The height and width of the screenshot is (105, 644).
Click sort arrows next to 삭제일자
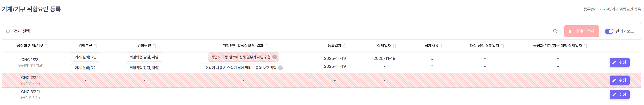pyautogui.click(x=394, y=46)
